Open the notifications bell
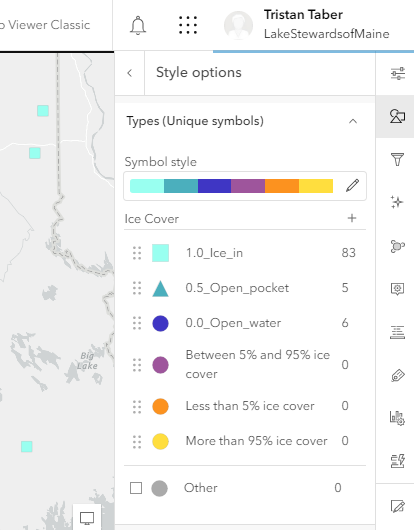The width and height of the screenshot is (414, 530). 138,25
